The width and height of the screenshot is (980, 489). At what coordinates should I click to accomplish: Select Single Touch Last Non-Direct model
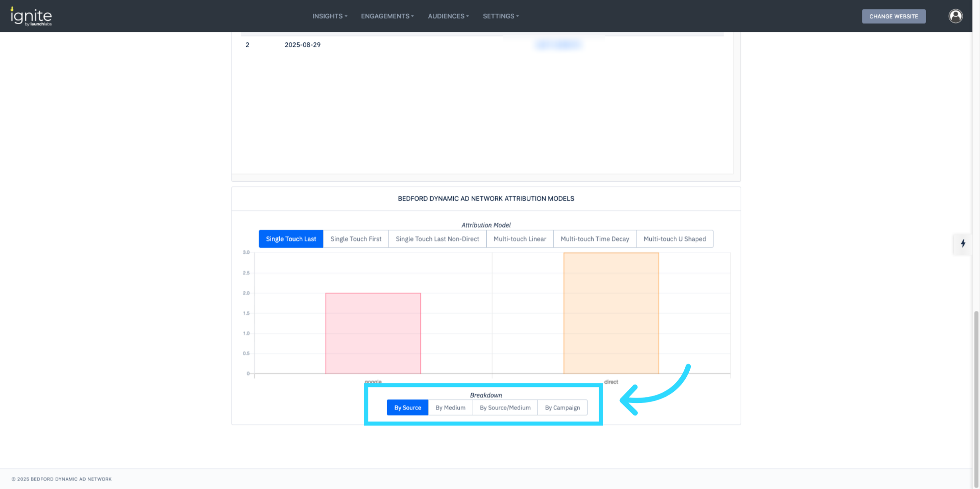[x=437, y=239]
